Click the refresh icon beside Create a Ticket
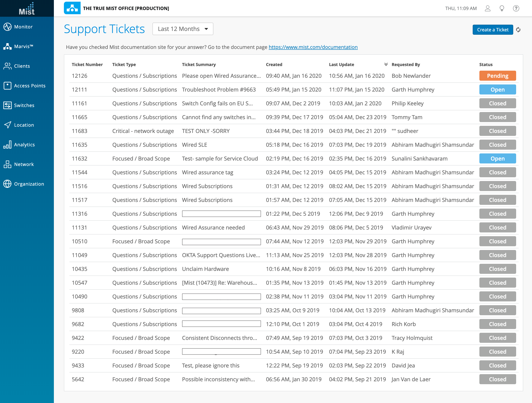This screenshot has height=403, width=532. pyautogui.click(x=518, y=30)
